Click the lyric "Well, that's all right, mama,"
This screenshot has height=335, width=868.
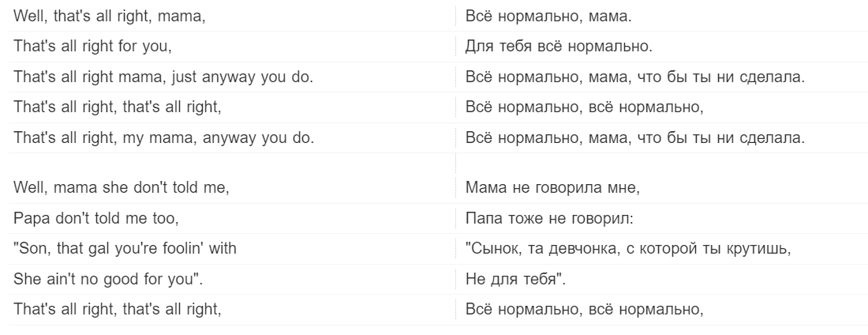pos(110,16)
